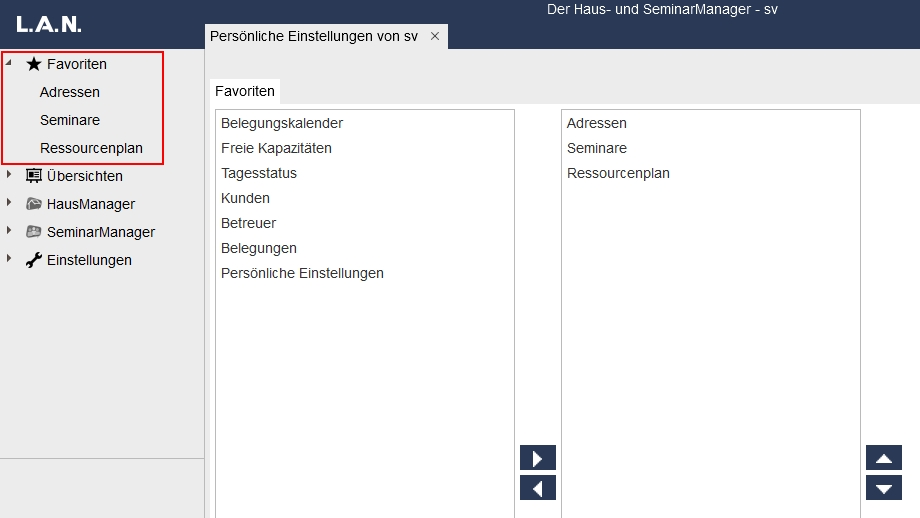Open Ressourcenplan in the sidebar

point(91,148)
